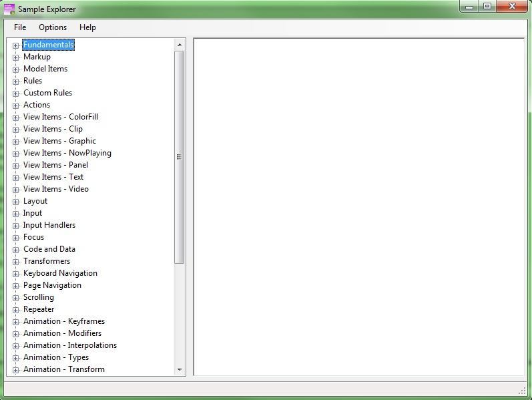Expand the Markup tree node
Screen dimensions: 532x400
[15, 57]
